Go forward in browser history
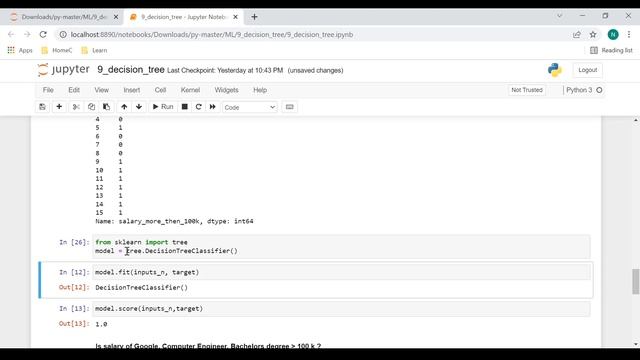The width and height of the screenshot is (640, 360). [x=27, y=34]
